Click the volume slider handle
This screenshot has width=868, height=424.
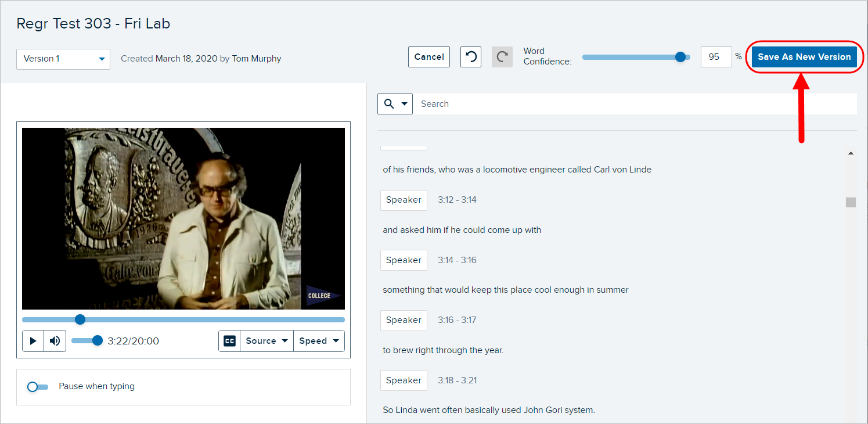98,340
